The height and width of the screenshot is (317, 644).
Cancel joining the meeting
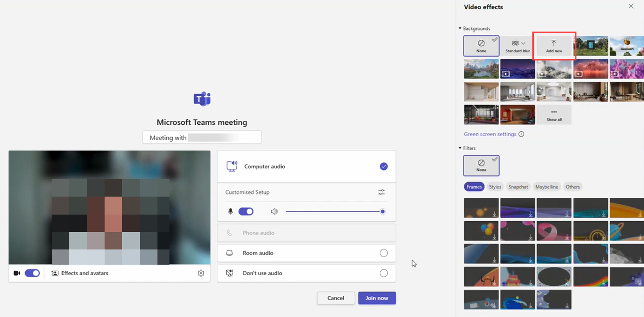pyautogui.click(x=336, y=298)
